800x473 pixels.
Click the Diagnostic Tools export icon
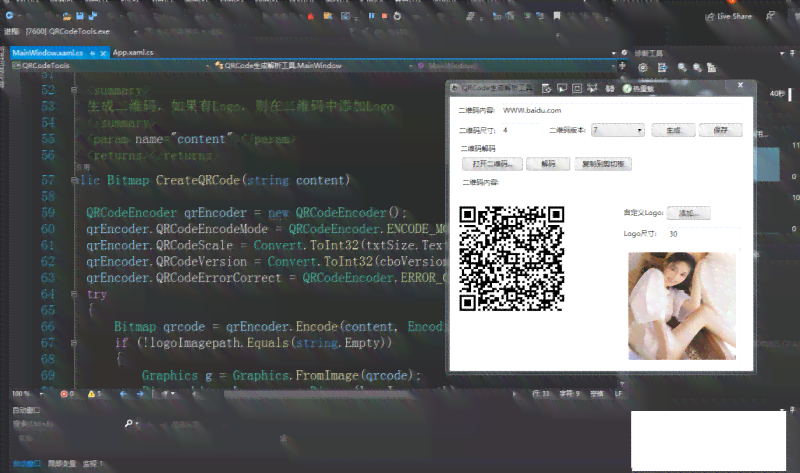point(662,68)
